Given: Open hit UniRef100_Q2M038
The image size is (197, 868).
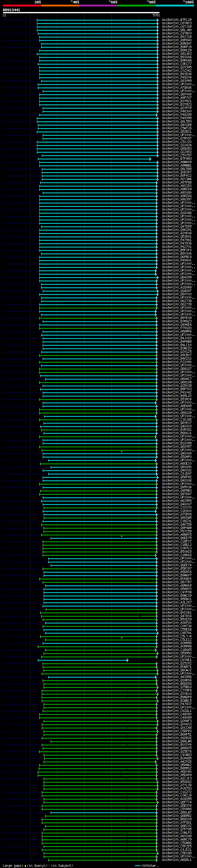Looking at the screenshot, I should (x=177, y=386).
